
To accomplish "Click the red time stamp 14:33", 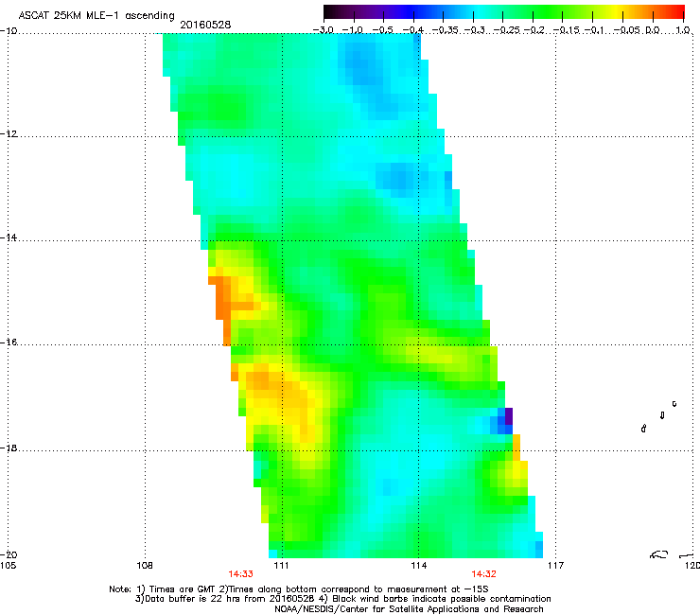I will (240, 574).
